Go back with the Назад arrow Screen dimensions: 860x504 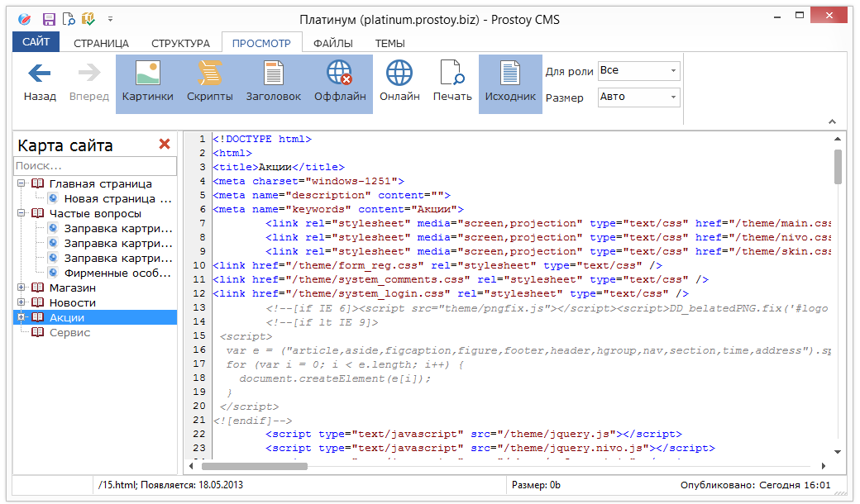point(40,82)
